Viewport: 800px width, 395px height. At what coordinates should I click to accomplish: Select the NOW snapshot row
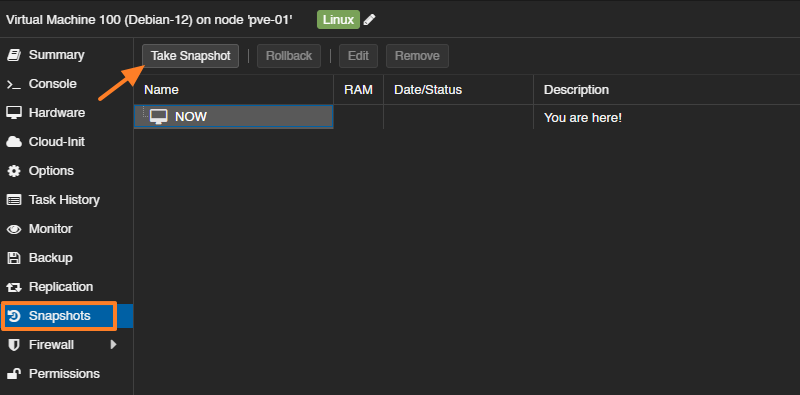467,117
